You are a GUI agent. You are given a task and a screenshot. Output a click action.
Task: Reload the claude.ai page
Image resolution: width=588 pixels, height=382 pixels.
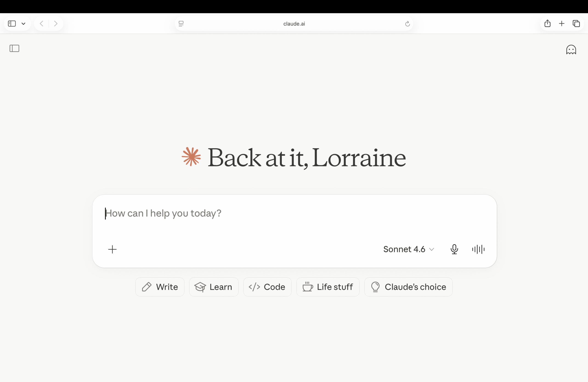407,24
